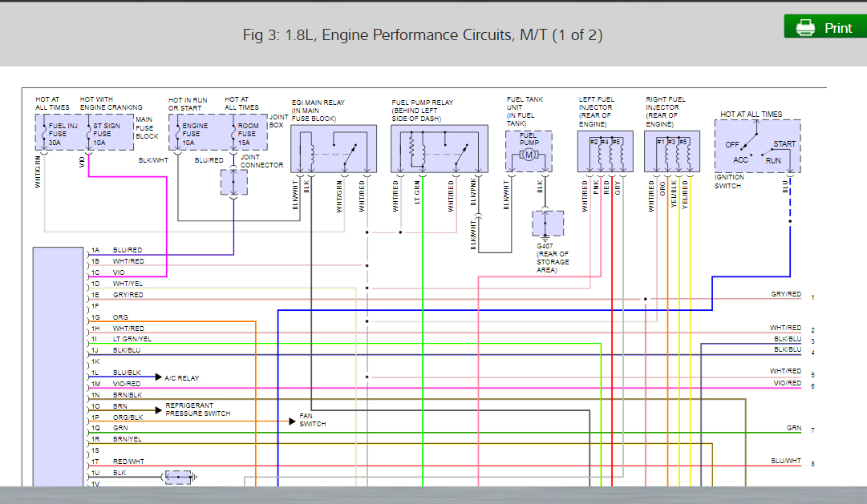The image size is (867, 504).
Task: Click the Left Fuel Injector block
Action: tap(605, 151)
